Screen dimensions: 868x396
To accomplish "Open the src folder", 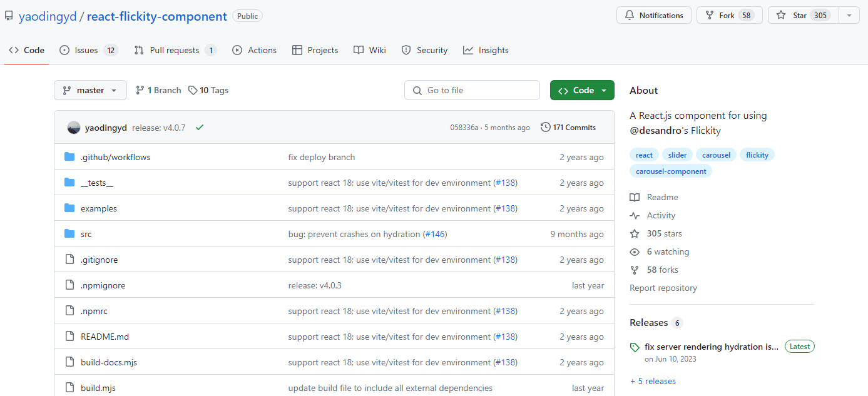I will pos(86,234).
